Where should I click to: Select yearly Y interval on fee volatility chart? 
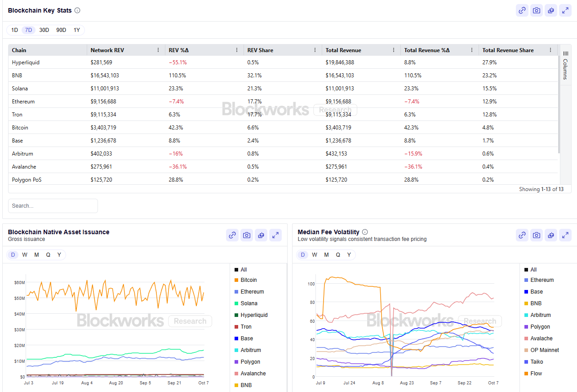(349, 255)
